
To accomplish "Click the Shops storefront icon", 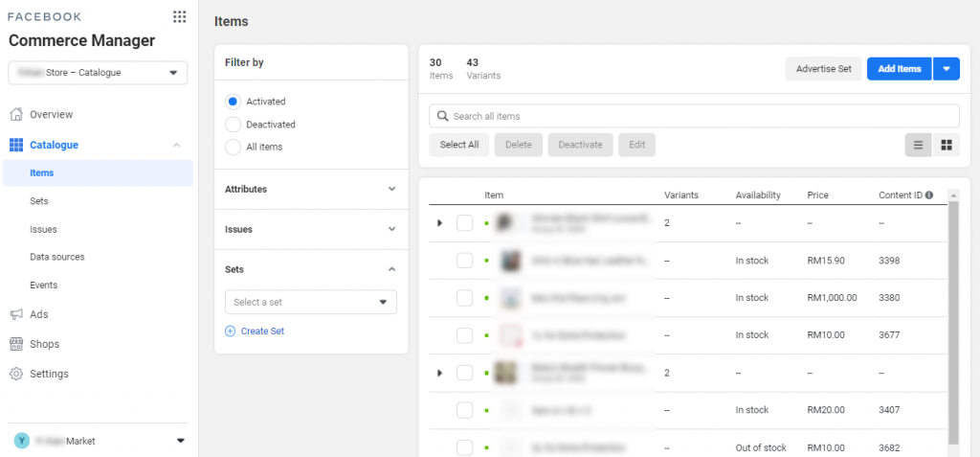I will (16, 344).
